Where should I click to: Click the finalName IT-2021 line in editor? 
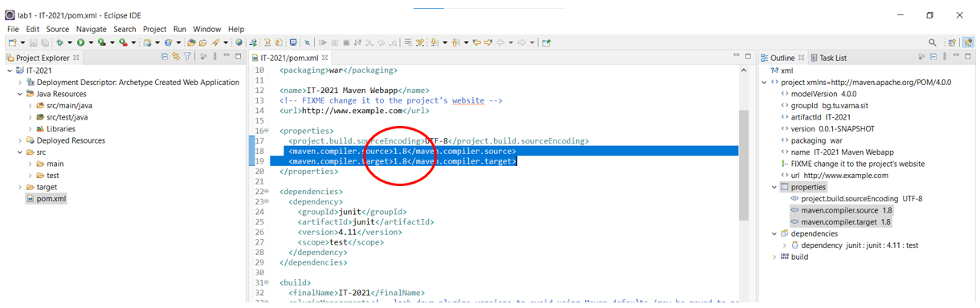coord(356,294)
